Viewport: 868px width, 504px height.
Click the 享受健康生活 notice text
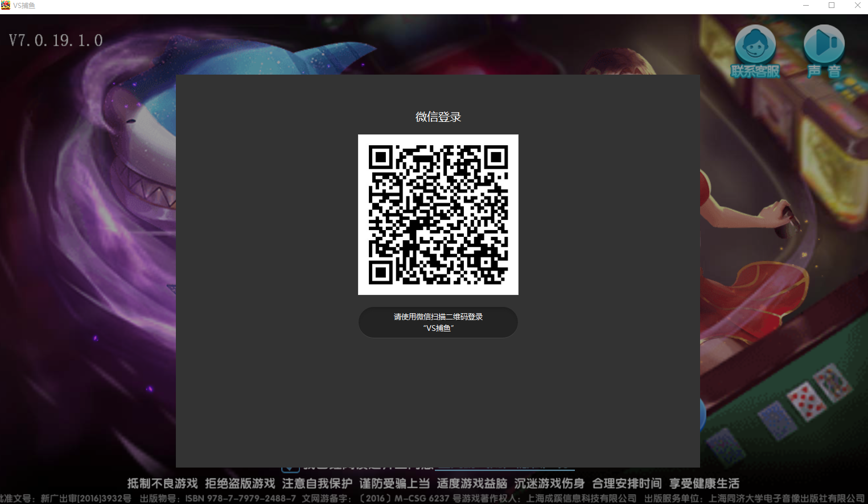(x=704, y=483)
